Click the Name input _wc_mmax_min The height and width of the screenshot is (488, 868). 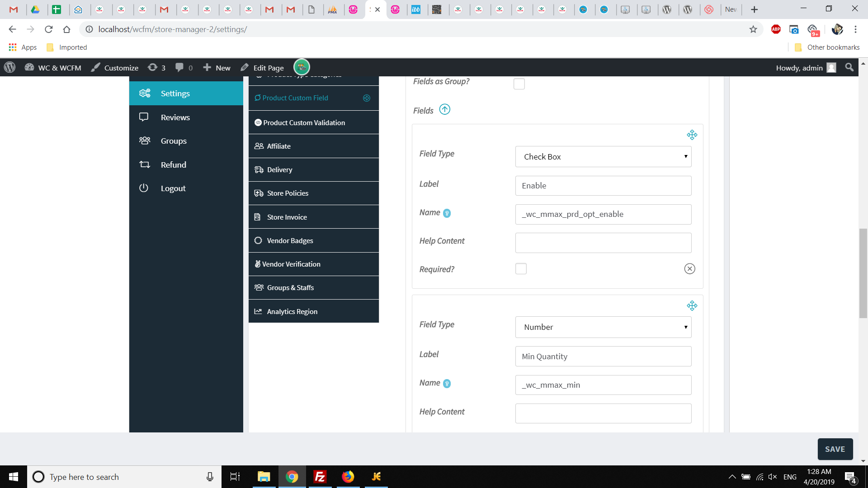point(603,385)
